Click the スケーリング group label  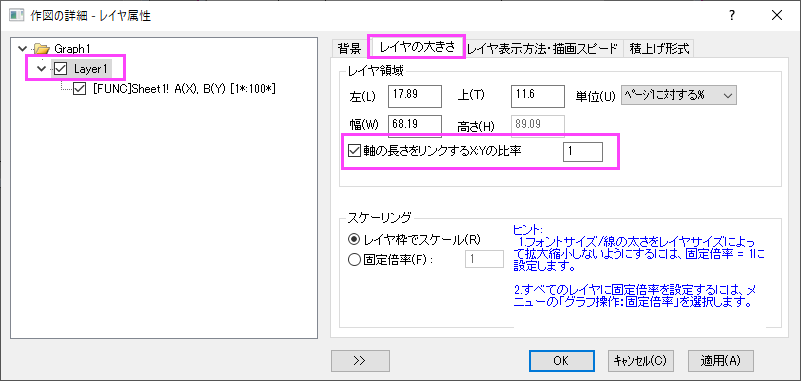coord(379,218)
